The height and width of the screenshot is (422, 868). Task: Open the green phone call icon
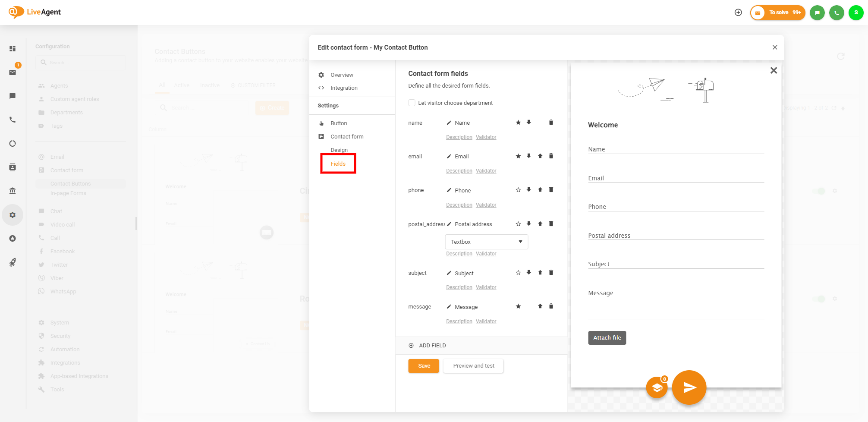pos(837,13)
